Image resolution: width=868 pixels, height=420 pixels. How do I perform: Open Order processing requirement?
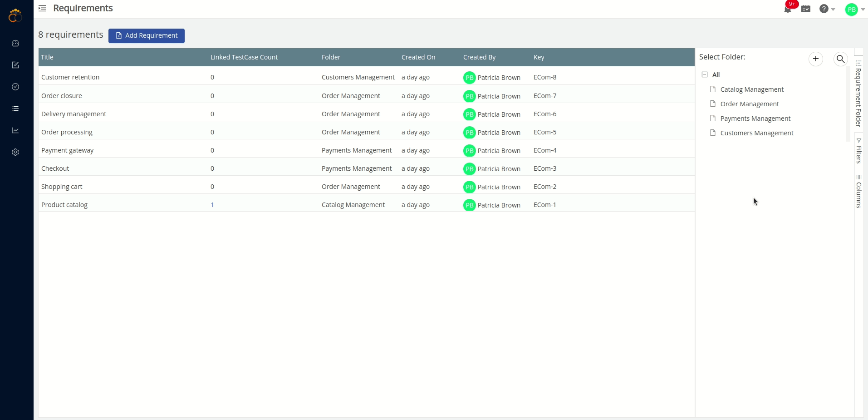point(67,132)
